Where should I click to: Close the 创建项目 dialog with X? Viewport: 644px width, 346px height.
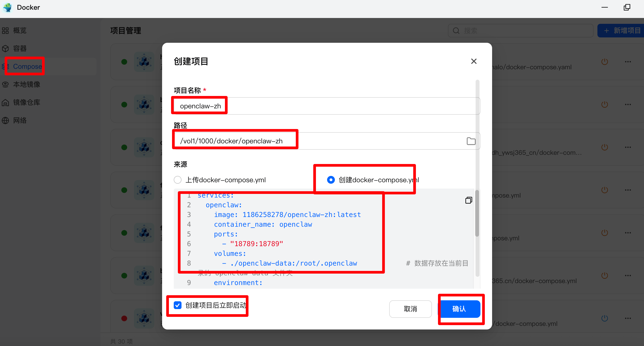click(473, 61)
